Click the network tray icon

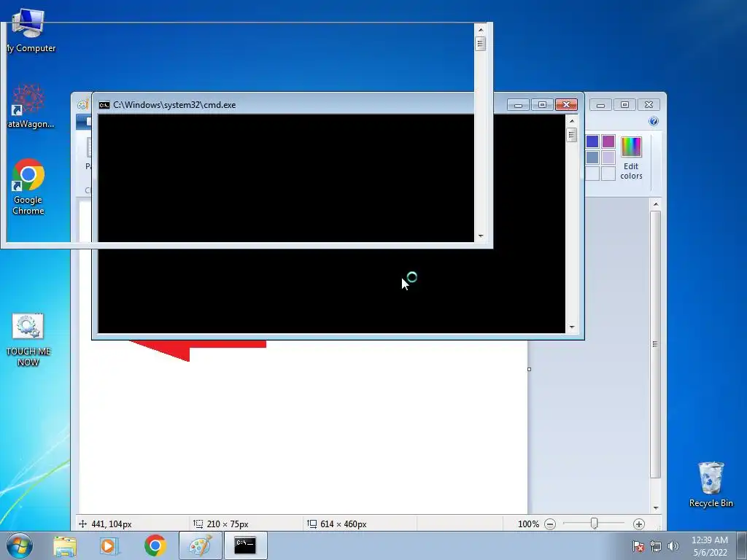point(656,546)
